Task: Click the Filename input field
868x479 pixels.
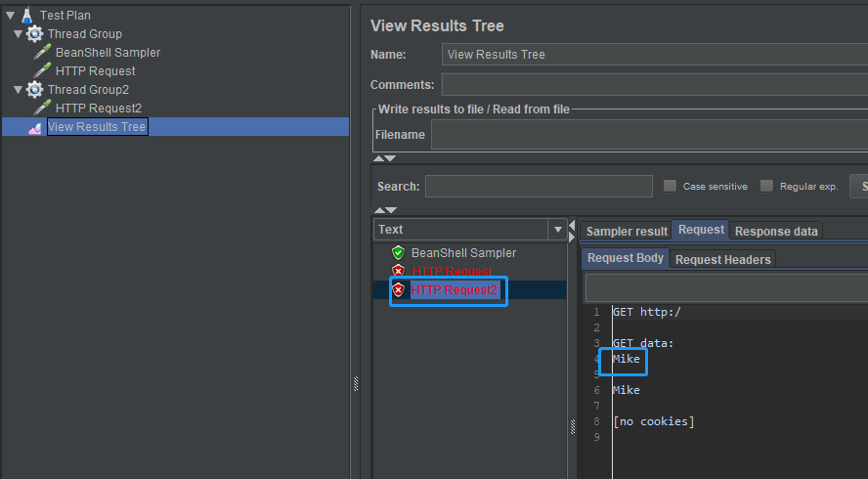Action: click(649, 135)
